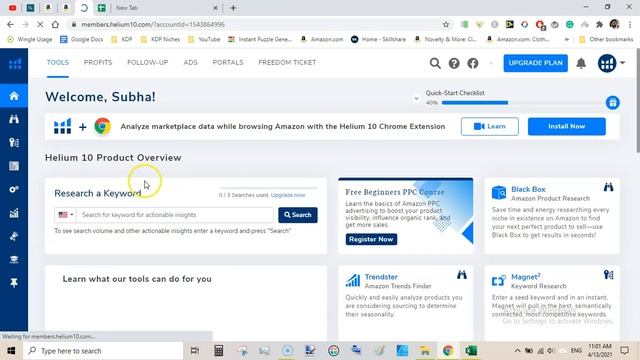Switch to the FOLLOW-UP tab
Image resolution: width=640 pixels, height=360 pixels.
pyautogui.click(x=148, y=62)
